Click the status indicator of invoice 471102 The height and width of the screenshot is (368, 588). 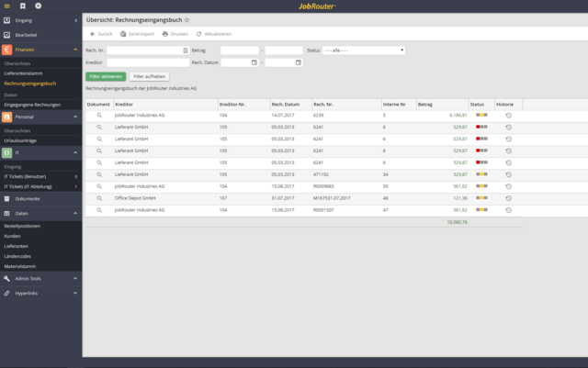(x=481, y=174)
